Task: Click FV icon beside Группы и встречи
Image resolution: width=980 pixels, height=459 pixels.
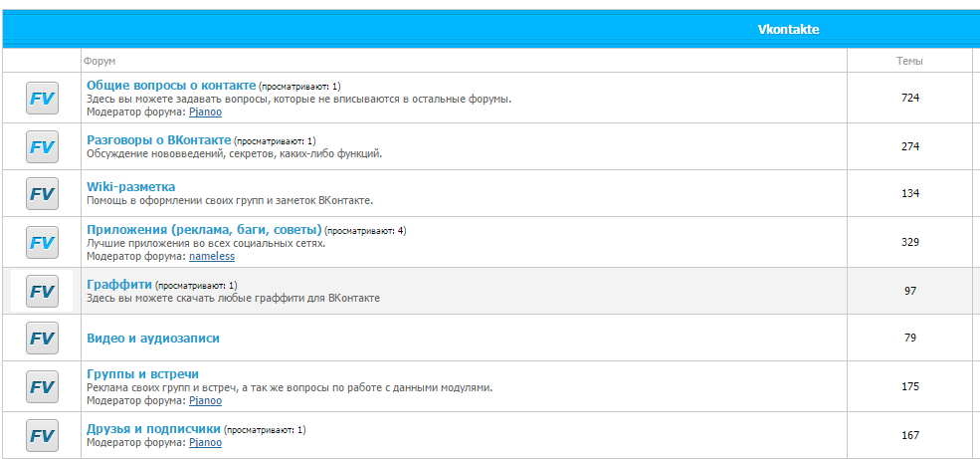Action: click(42, 386)
